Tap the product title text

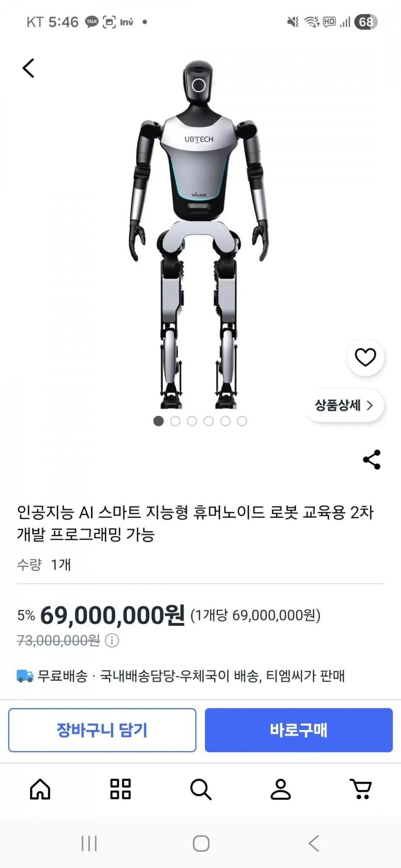[195, 523]
